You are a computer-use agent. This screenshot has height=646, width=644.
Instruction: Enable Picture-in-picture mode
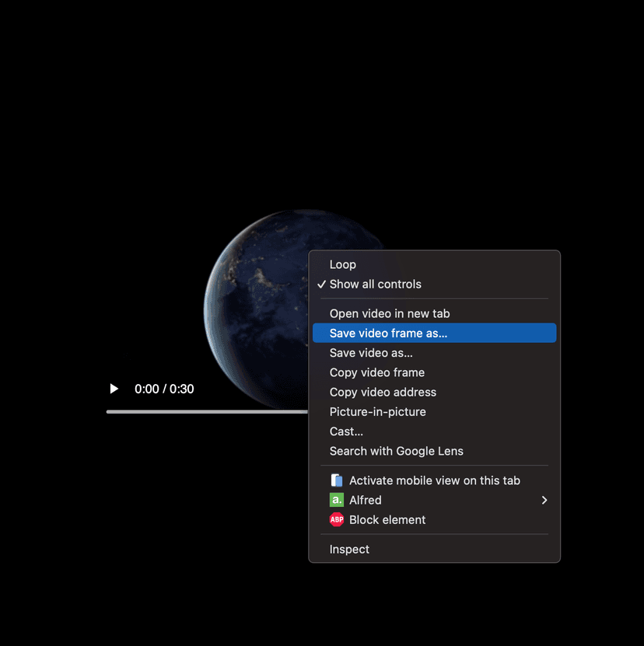point(377,411)
